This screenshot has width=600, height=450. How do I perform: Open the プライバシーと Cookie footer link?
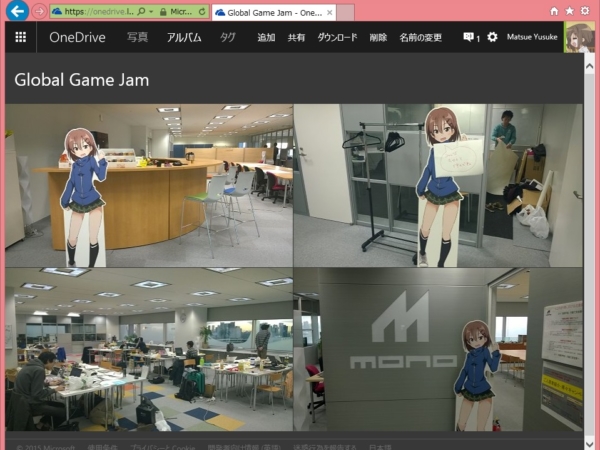click(x=162, y=447)
